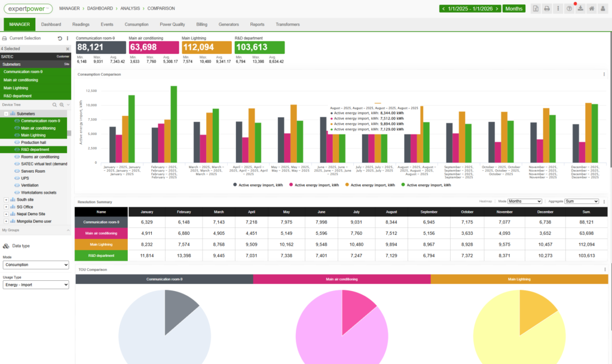Reset current selection with refresh icon
Image resolution: width=612 pixels, height=364 pixels.
coord(60,38)
